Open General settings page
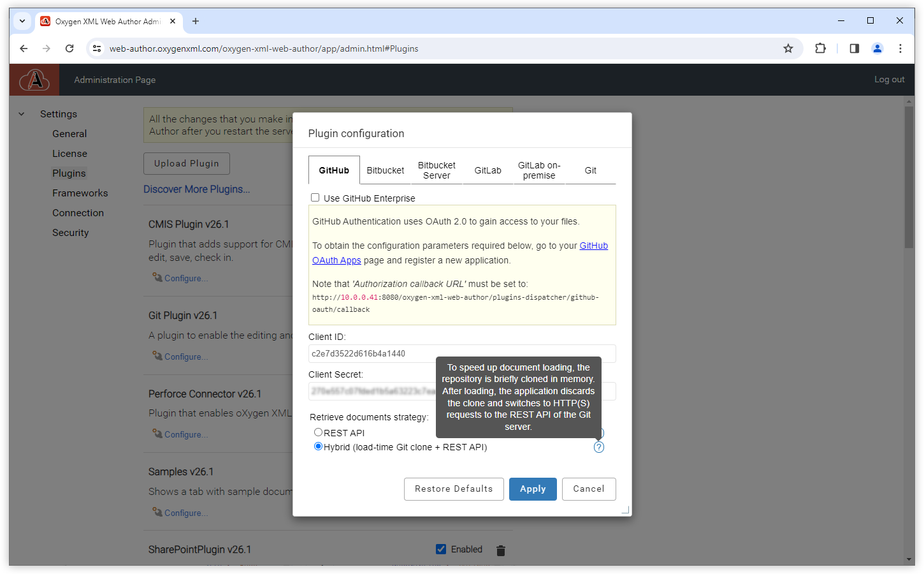924x574 pixels. 69,134
